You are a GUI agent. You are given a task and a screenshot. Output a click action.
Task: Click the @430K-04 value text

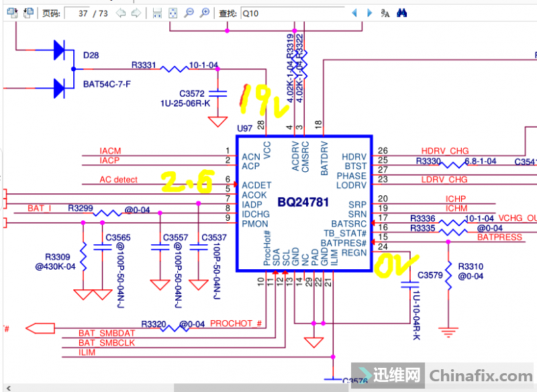[55, 266]
